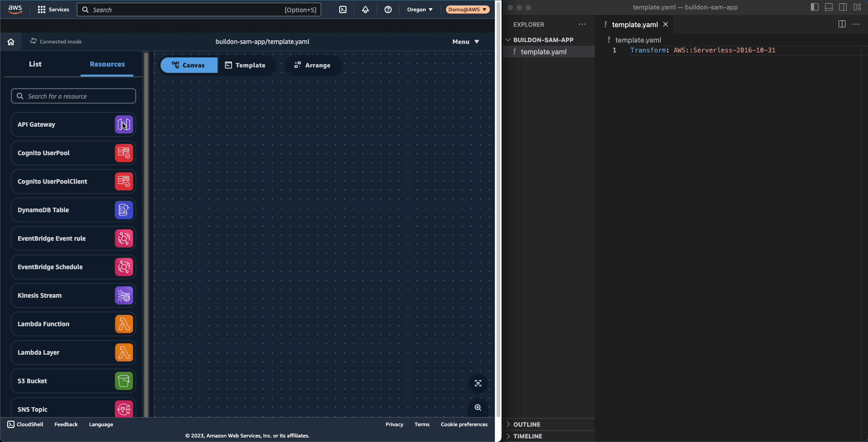The image size is (868, 442).
Task: Open the notifications bell
Action: (365, 10)
